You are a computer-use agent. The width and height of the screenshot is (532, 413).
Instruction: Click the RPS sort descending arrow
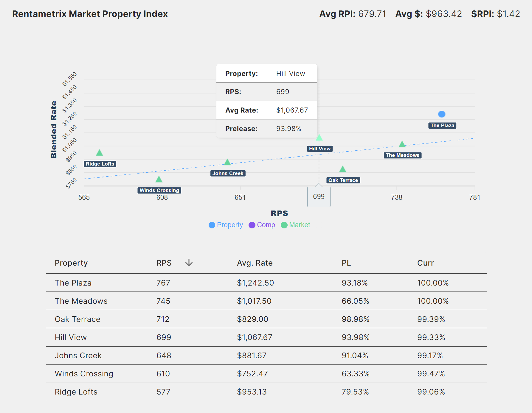click(189, 263)
